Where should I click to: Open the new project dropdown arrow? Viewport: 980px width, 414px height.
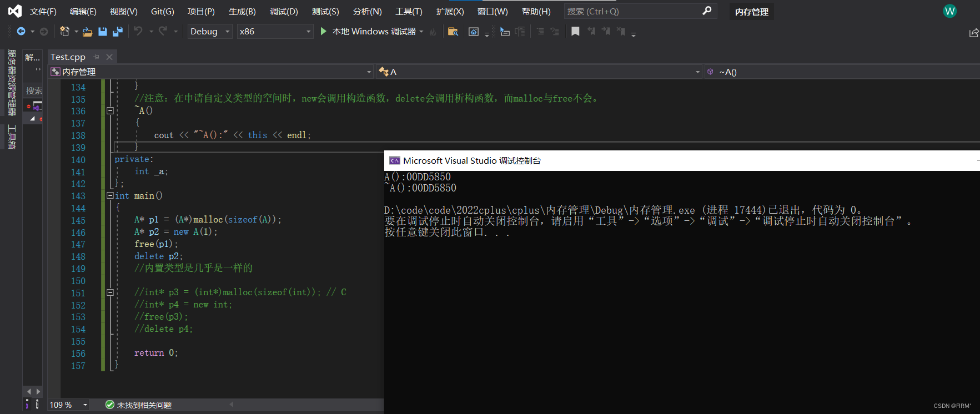[x=76, y=32]
